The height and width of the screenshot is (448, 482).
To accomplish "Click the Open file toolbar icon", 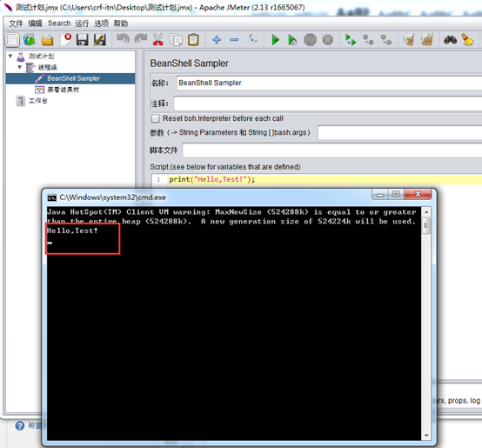I will (47, 40).
